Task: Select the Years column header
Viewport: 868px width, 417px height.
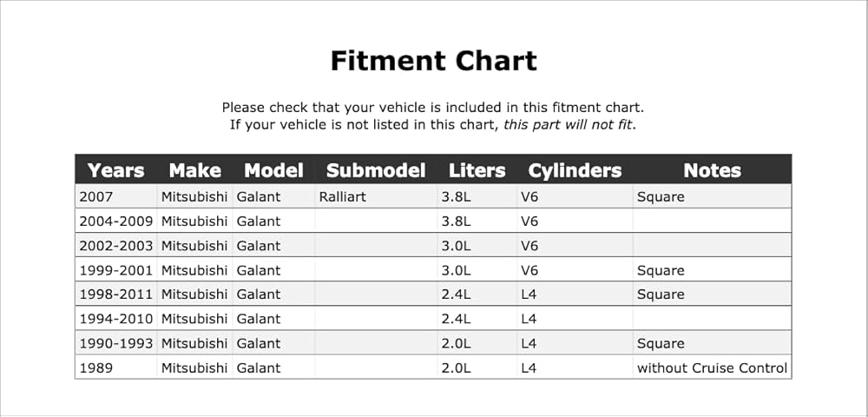Action: (115, 170)
